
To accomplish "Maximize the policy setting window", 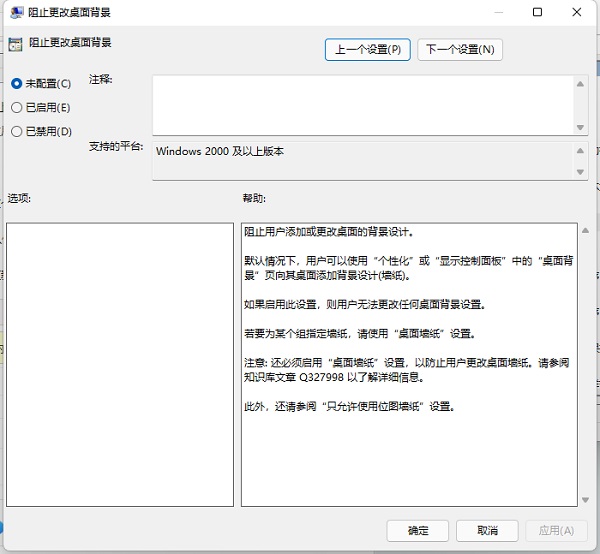I will [537, 13].
